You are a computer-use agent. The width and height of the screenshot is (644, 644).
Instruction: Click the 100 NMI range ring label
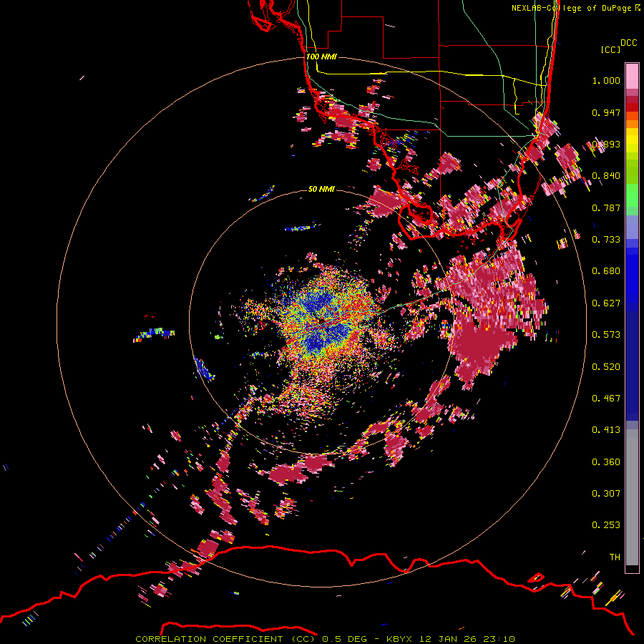[x=321, y=57]
